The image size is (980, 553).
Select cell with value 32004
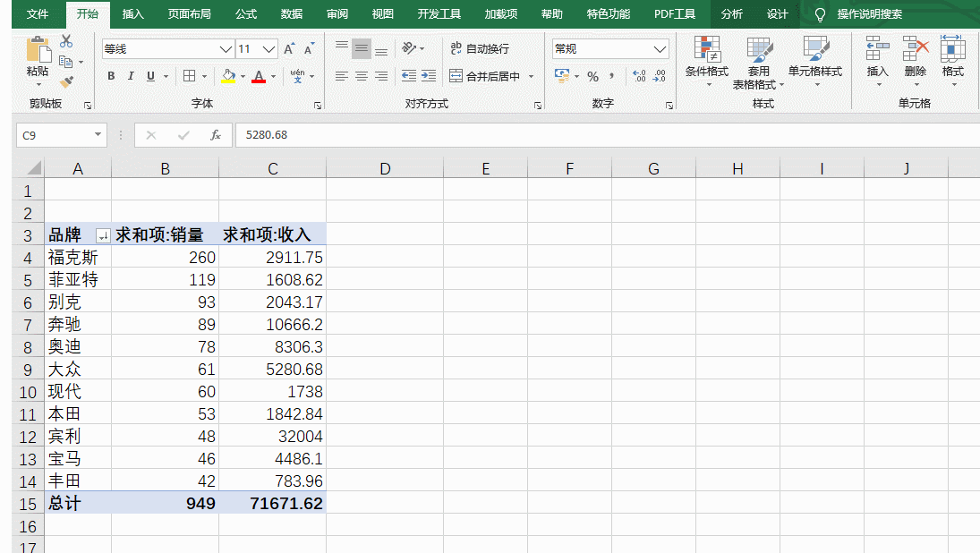click(x=272, y=436)
